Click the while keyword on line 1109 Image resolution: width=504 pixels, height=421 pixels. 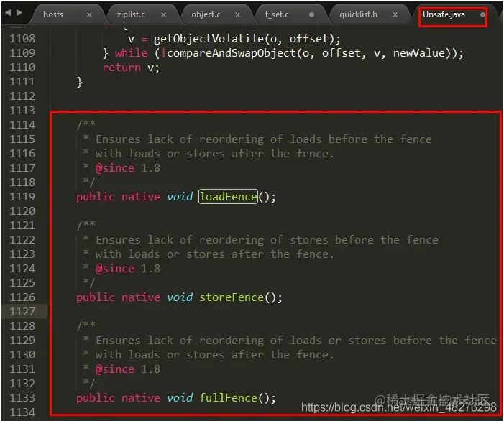131,53
